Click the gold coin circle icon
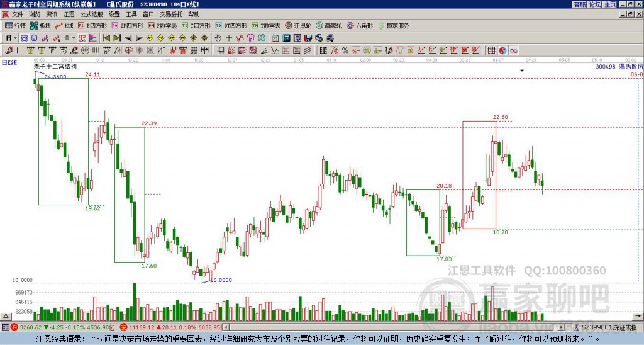644x345 pixels. tap(367, 50)
